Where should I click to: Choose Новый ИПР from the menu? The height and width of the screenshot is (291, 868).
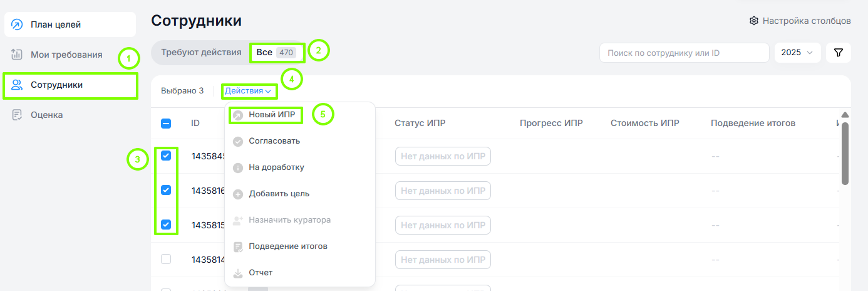click(x=272, y=115)
